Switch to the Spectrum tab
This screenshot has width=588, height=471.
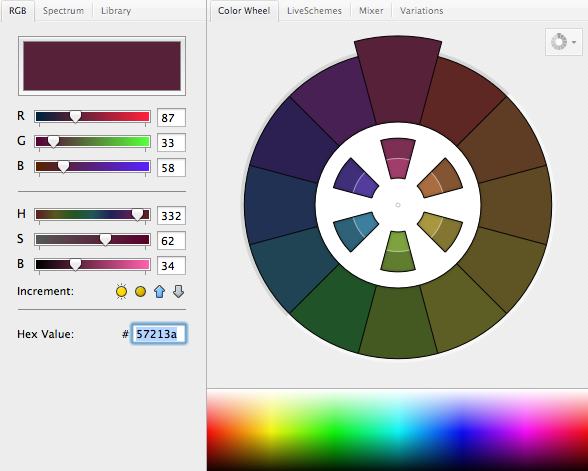pyautogui.click(x=63, y=10)
